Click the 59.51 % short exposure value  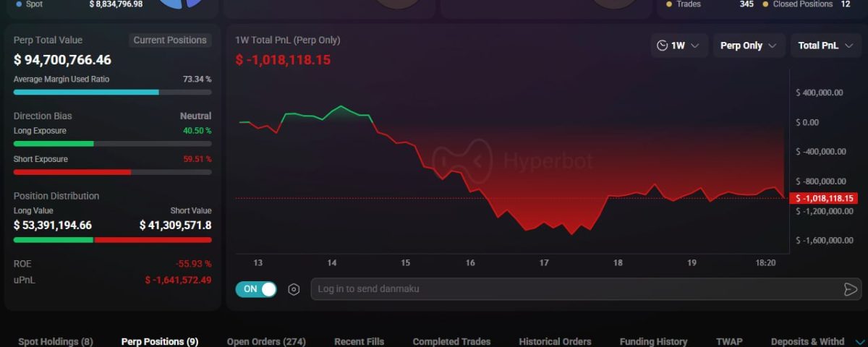pyautogui.click(x=197, y=159)
